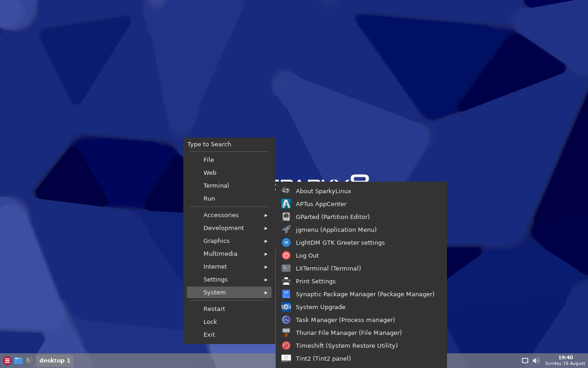Click the Print Settings printer icon

tap(286, 281)
